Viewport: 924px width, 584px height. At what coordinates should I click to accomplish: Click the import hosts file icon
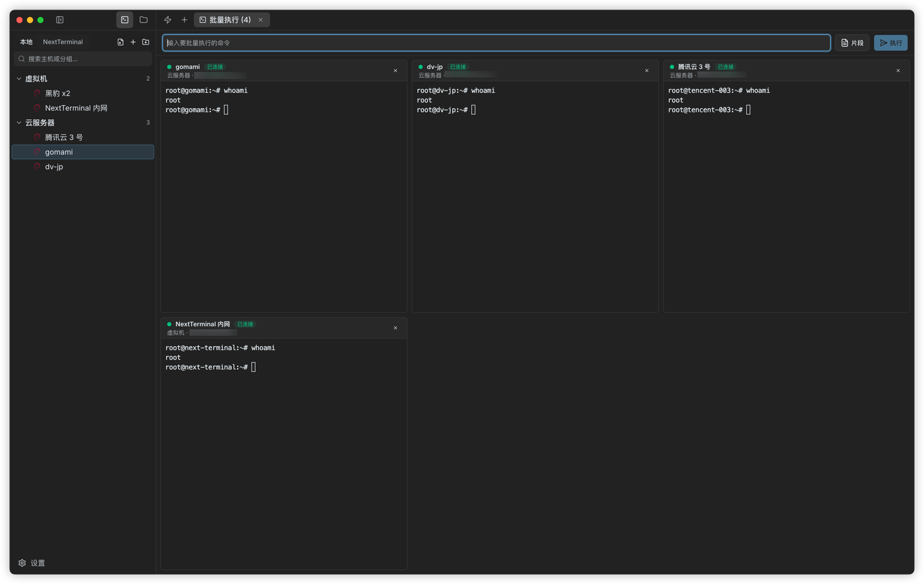point(120,42)
